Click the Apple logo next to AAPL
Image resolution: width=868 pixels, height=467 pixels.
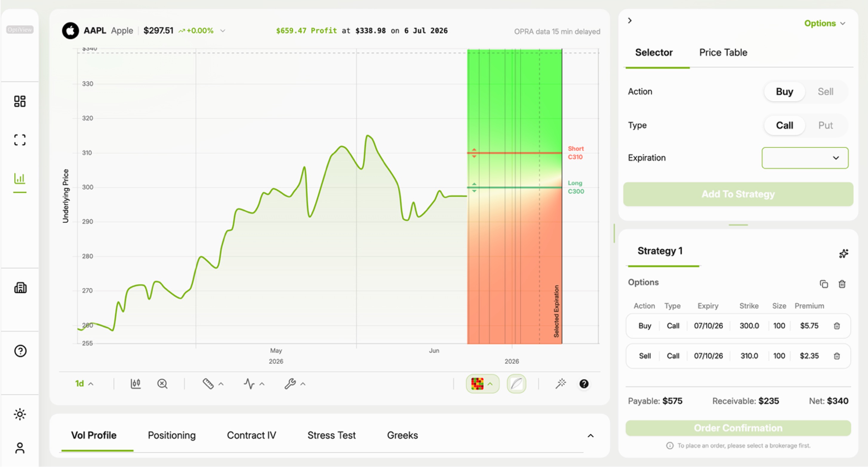coord(70,31)
